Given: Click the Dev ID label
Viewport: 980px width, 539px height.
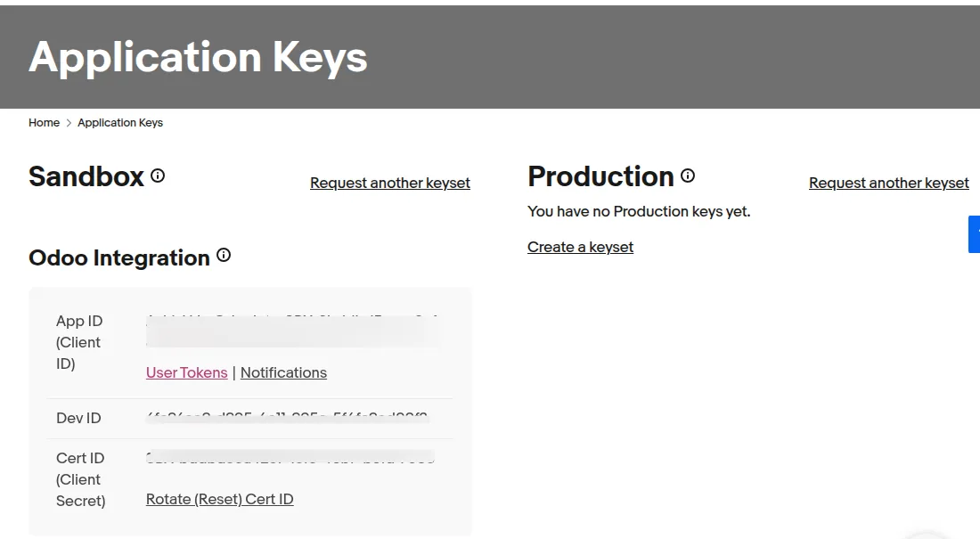Looking at the screenshot, I should click(78, 418).
